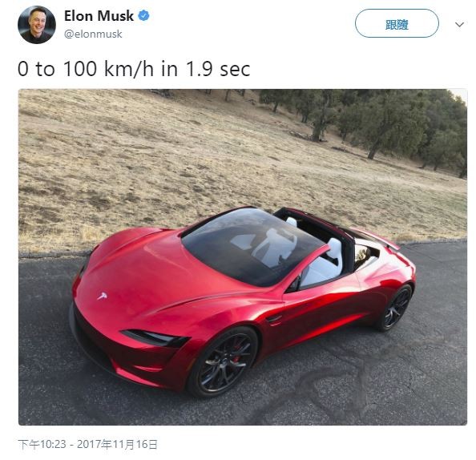Open the tweet timestamp 下午10:23 link

[x=42, y=444]
